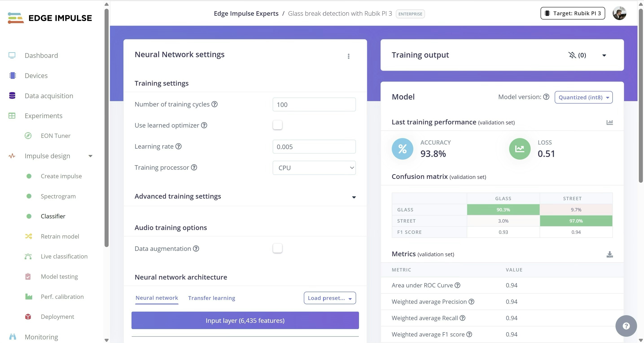This screenshot has width=644, height=343.
Task: Expand Advanced training settings section
Action: pyautogui.click(x=354, y=197)
